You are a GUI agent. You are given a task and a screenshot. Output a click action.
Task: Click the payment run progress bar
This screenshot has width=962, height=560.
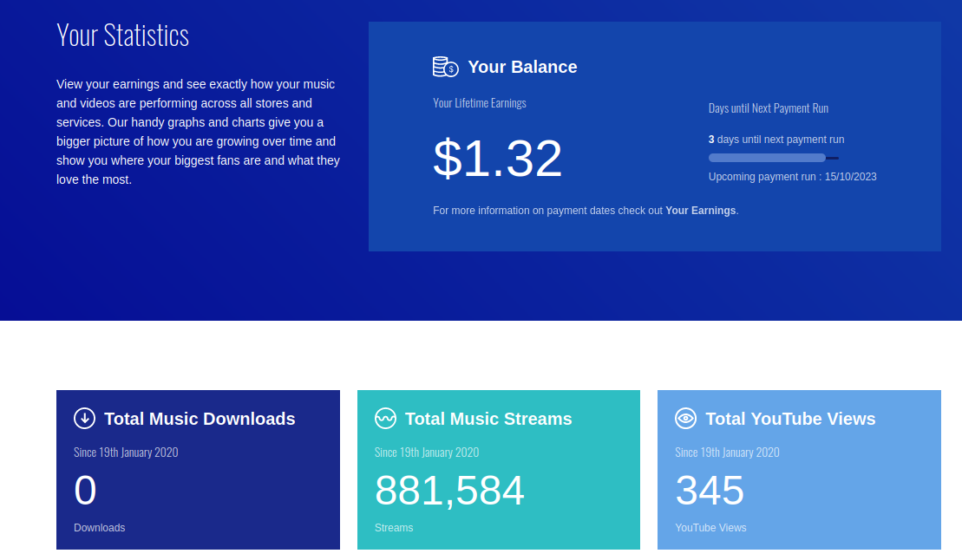773,159
